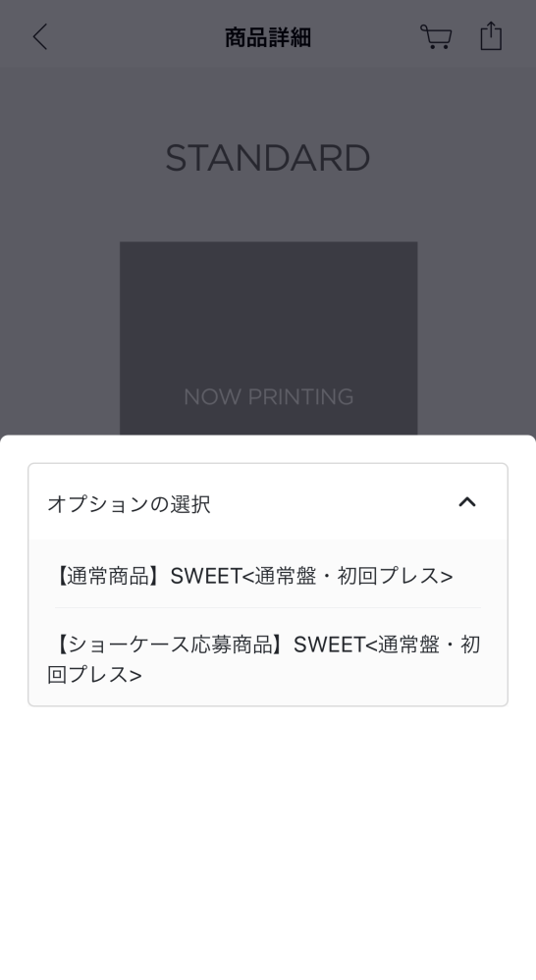Tap the divider between the two options
Viewport: 536px width, 980px height.
[x=268, y=607]
